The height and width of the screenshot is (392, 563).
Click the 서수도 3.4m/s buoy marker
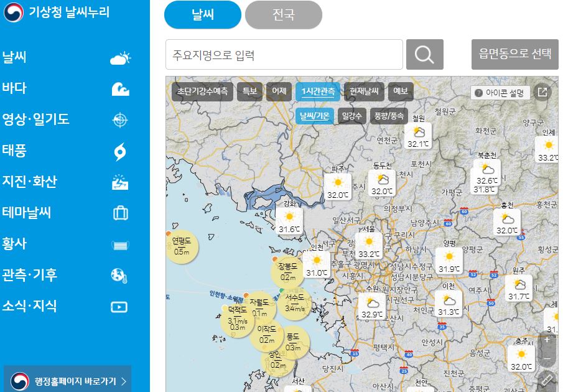click(x=295, y=304)
